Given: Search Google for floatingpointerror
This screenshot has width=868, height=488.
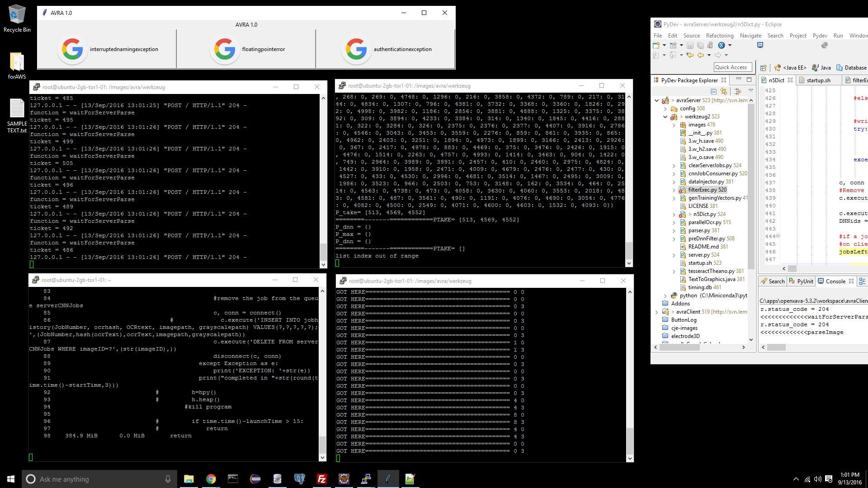Looking at the screenshot, I should [246, 49].
